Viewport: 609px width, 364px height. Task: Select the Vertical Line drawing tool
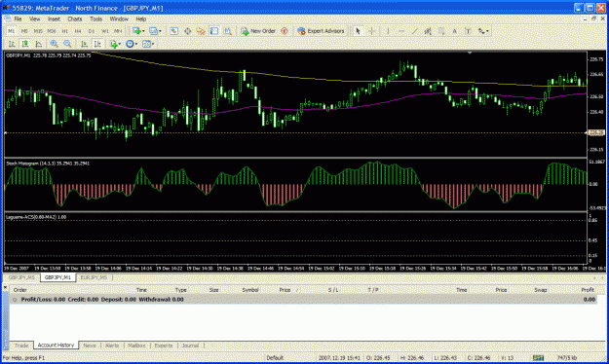tap(388, 31)
